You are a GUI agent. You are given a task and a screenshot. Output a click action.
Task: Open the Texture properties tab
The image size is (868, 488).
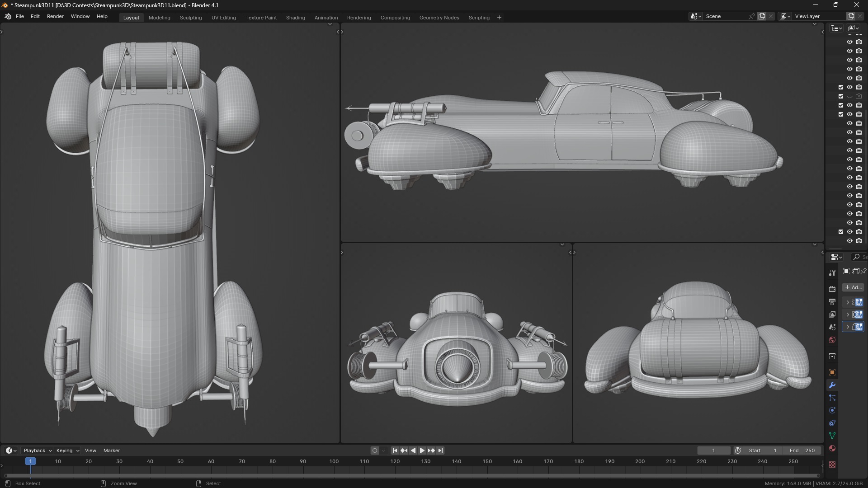coord(832,465)
